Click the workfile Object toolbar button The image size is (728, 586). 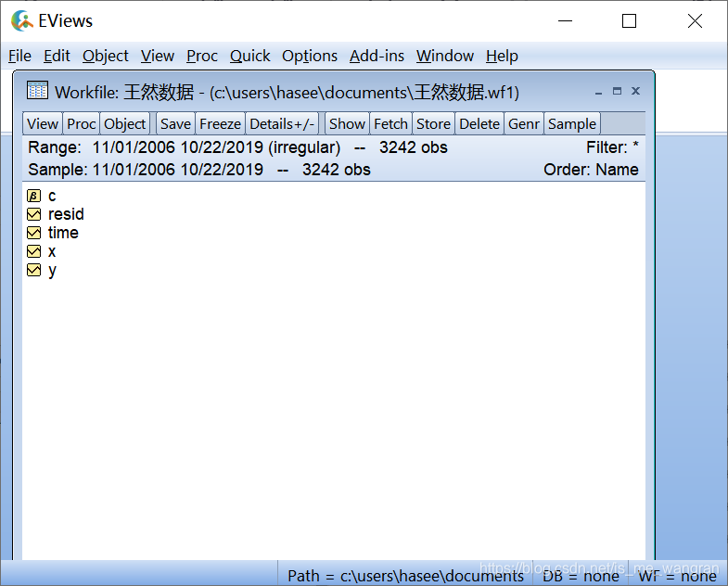pyautogui.click(x=124, y=123)
